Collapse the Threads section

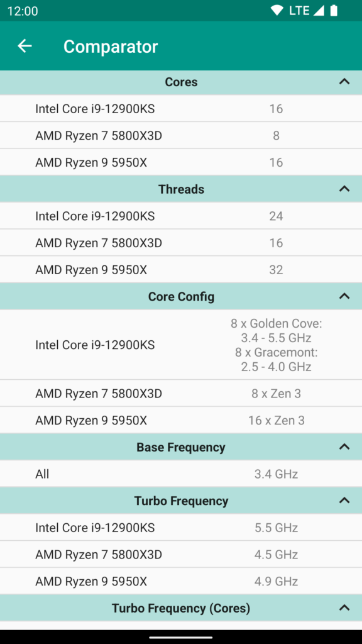tap(344, 189)
